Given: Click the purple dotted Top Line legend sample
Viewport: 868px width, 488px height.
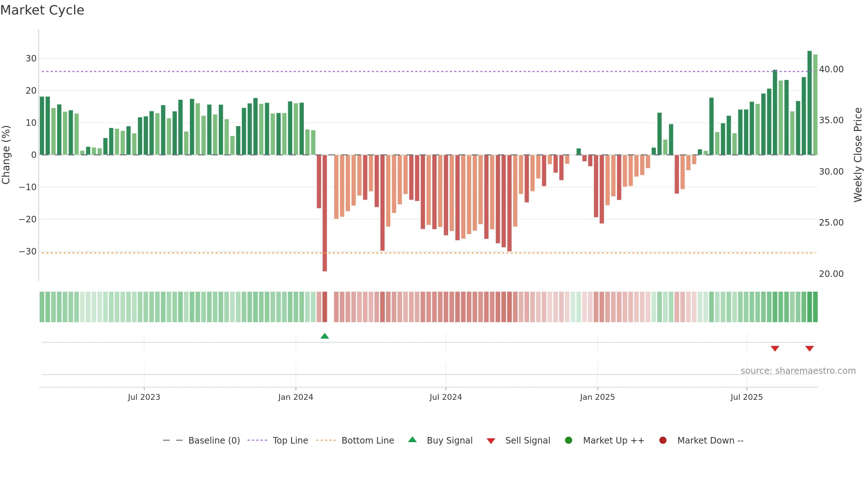Looking at the screenshot, I should coord(257,440).
